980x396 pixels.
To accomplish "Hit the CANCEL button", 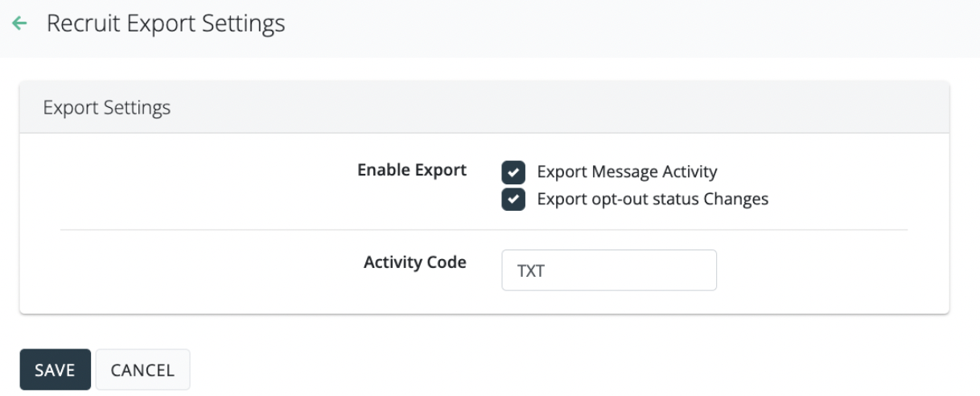I will pyautogui.click(x=142, y=370).
